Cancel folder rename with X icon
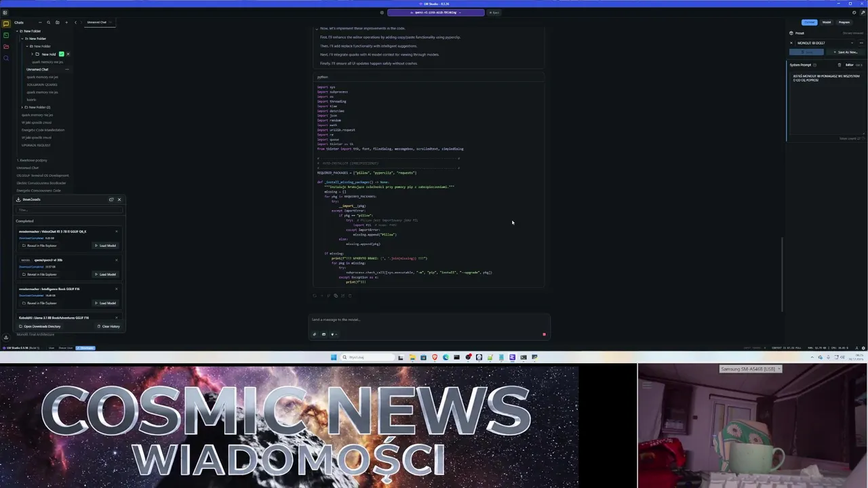Image resolution: width=868 pixels, height=488 pixels. pyautogui.click(x=68, y=54)
